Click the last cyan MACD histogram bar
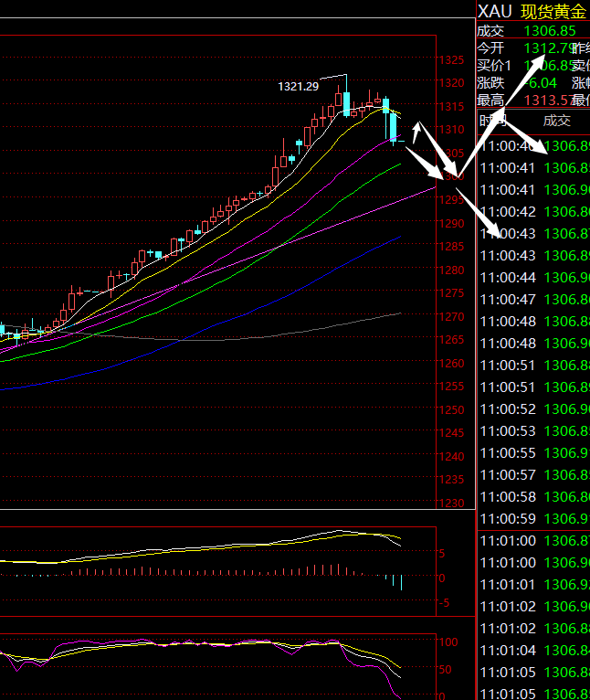Viewport: 590px width, 700px height. click(x=401, y=583)
